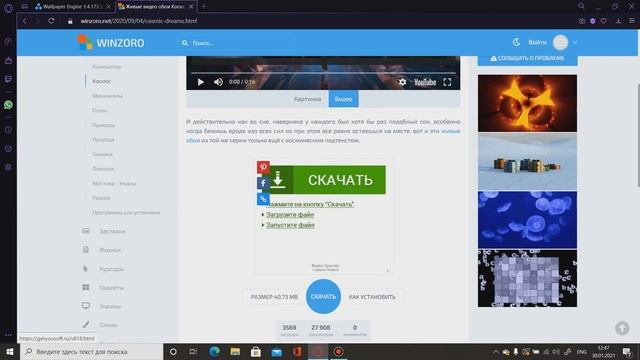Screen dimensions: 640x360
Task: Play the wallpaper preview video
Action: [200, 82]
